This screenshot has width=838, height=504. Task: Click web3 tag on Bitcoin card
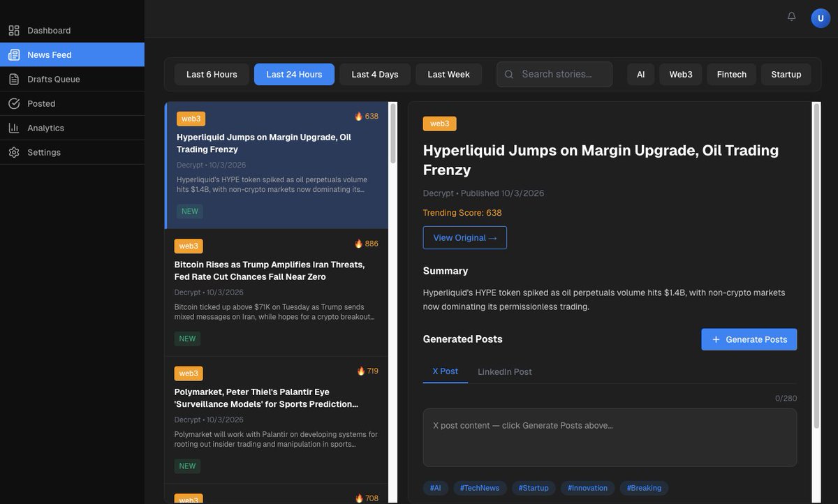point(189,246)
